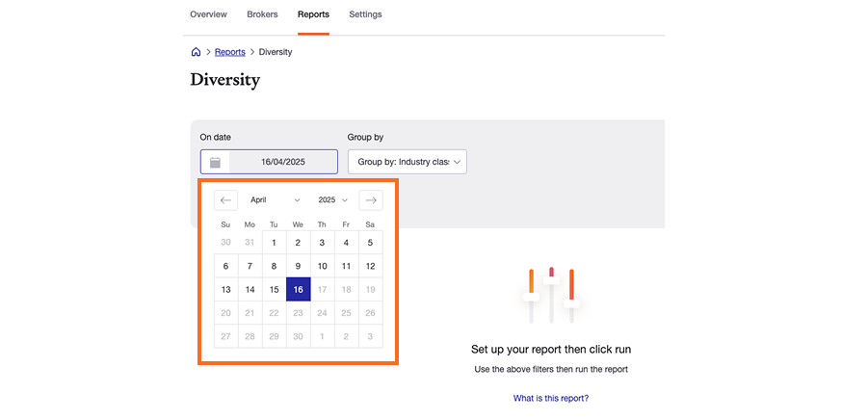Select April 11 in the calendar
This screenshot has width=868, height=420.
[346, 266]
